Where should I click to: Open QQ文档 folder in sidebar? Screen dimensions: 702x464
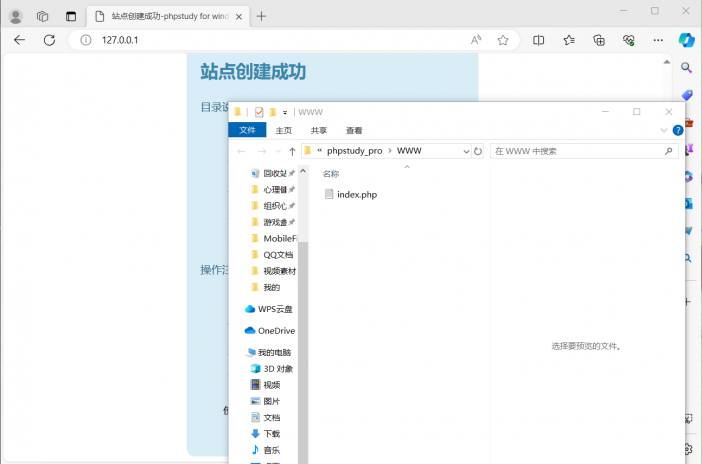[x=272, y=255]
